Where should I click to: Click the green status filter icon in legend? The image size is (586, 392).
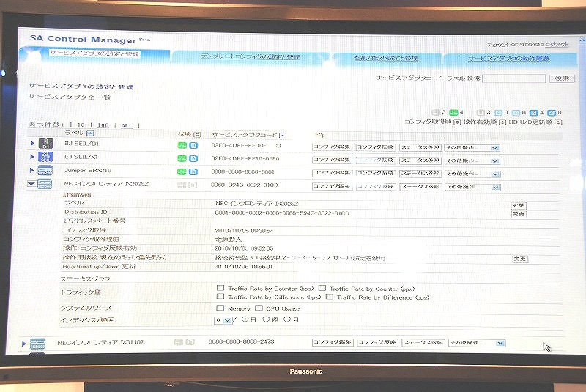click(x=453, y=113)
